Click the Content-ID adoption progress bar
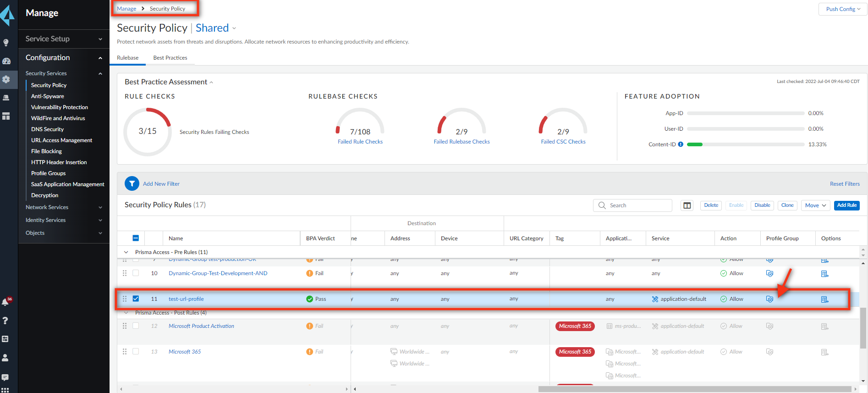 (x=745, y=144)
